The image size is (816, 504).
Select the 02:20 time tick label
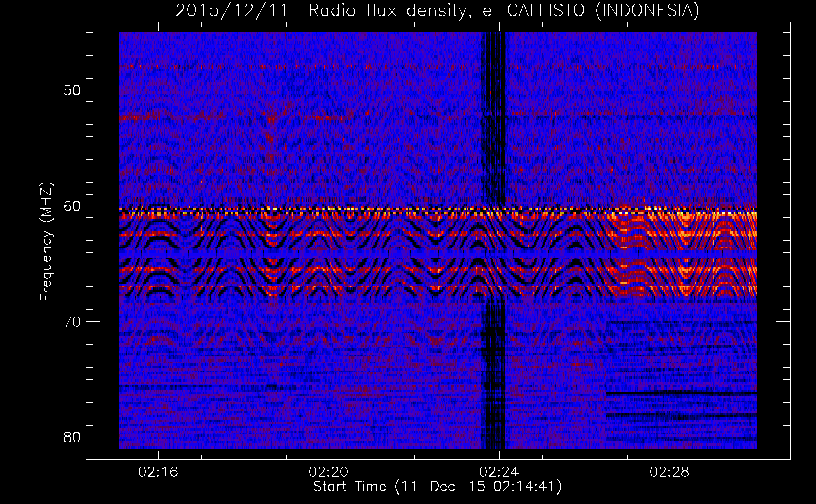tap(329, 472)
